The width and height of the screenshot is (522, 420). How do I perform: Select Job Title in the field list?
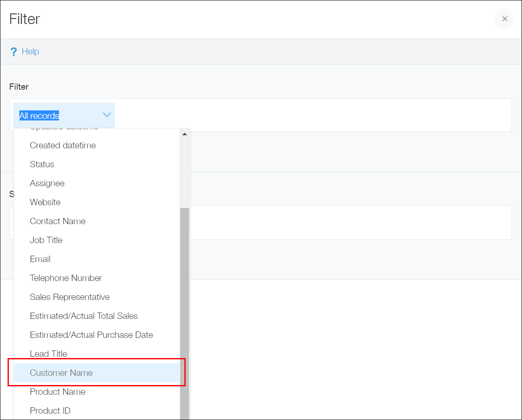click(46, 240)
